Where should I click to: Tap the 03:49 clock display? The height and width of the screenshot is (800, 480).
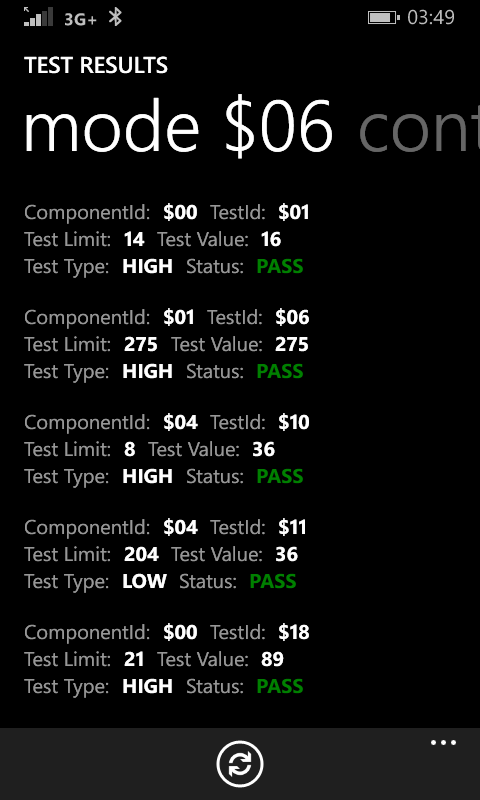431,18
